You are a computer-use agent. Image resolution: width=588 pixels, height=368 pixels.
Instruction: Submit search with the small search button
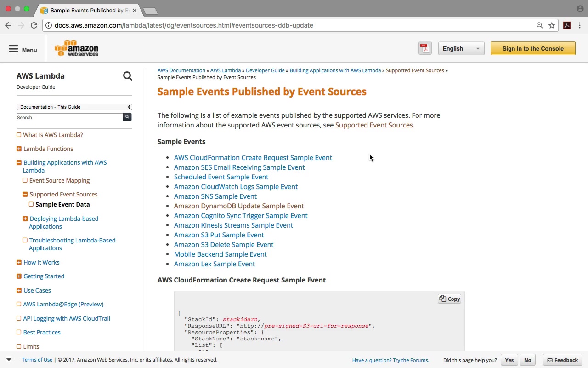pyautogui.click(x=127, y=117)
